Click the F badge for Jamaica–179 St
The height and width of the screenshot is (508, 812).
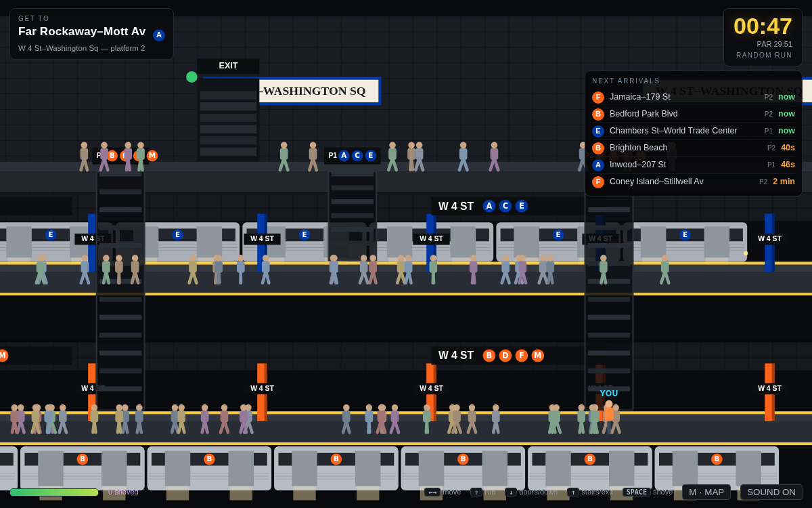click(598, 98)
